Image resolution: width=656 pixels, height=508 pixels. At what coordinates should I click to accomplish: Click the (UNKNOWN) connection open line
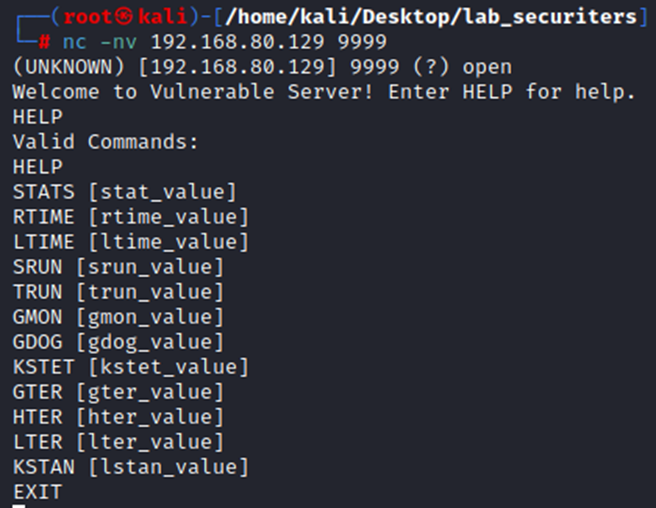click(x=262, y=67)
